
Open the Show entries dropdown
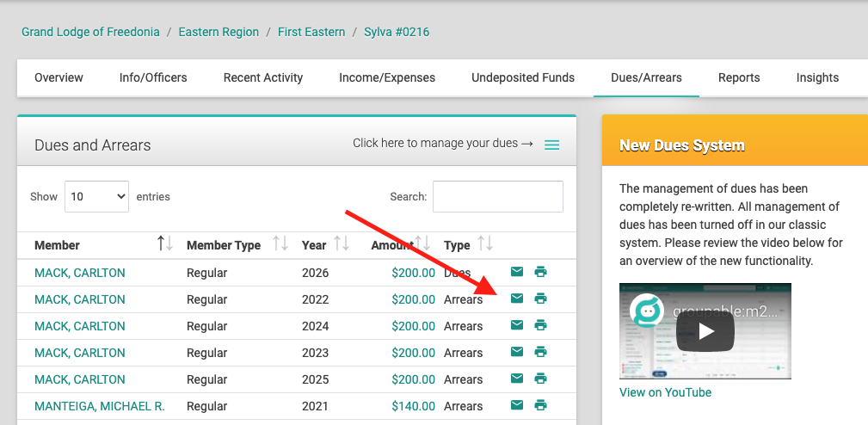pyautogui.click(x=96, y=196)
